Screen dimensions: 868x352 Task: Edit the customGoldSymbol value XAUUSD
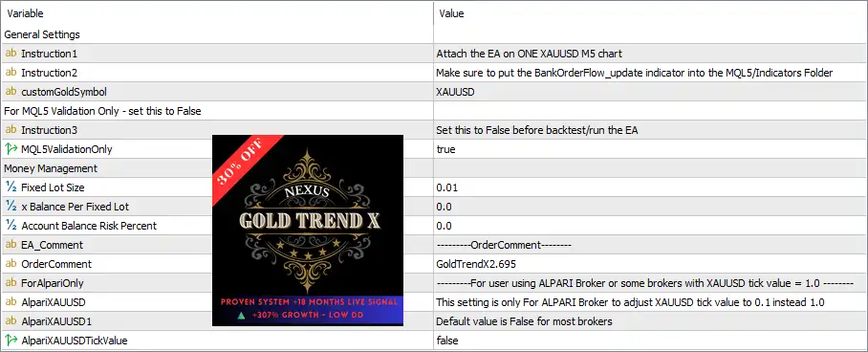click(455, 92)
